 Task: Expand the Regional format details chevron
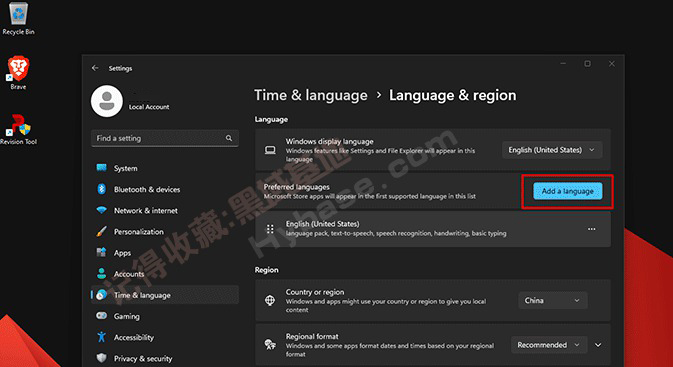pos(598,345)
